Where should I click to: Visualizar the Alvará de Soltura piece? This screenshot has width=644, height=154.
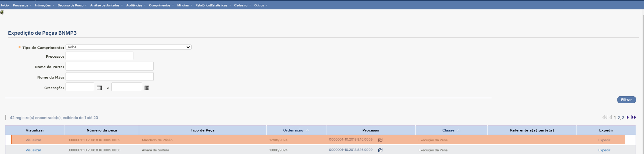click(x=33, y=150)
